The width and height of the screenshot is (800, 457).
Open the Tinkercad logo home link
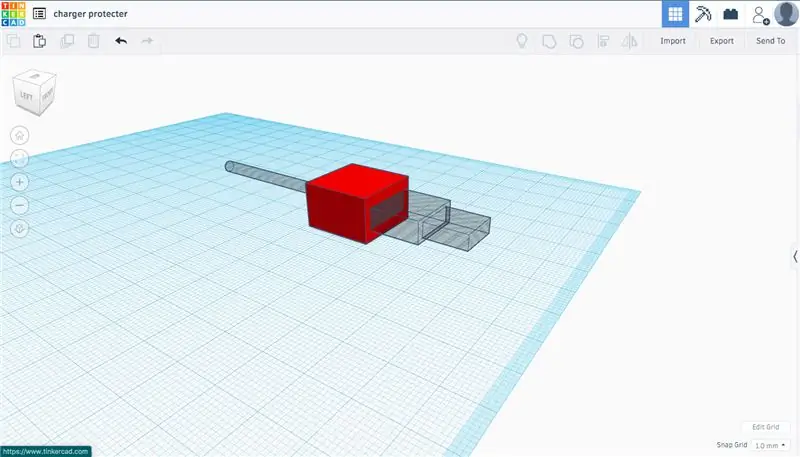click(13, 14)
